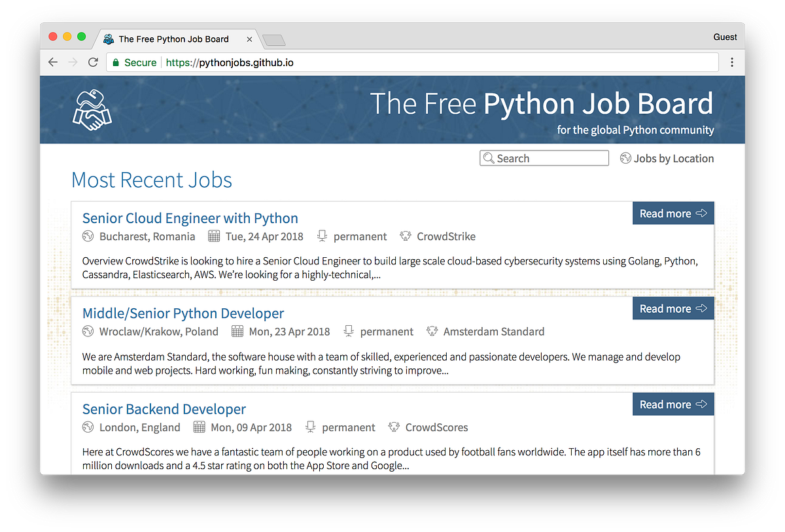Click the Guest profile label
The width and height of the screenshot is (785, 532).
click(725, 37)
